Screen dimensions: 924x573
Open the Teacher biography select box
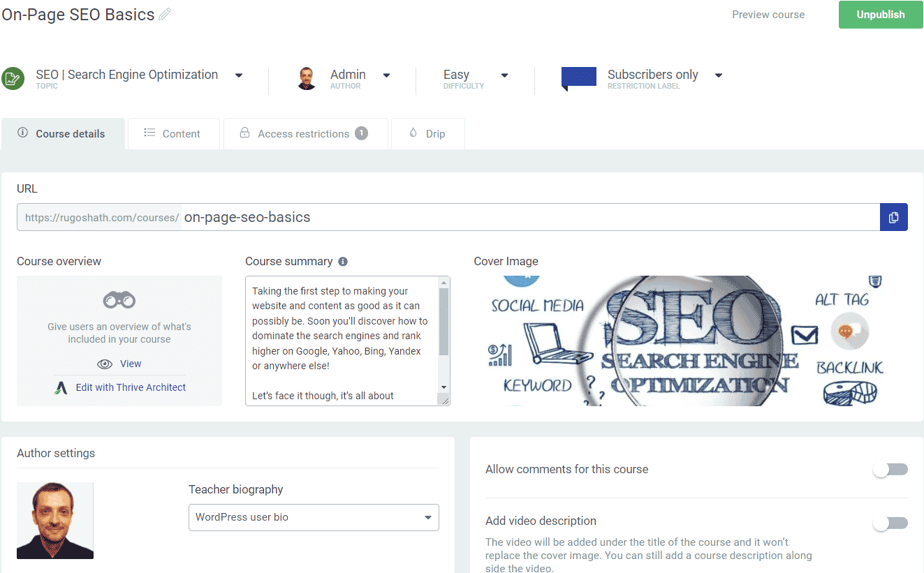coord(314,517)
